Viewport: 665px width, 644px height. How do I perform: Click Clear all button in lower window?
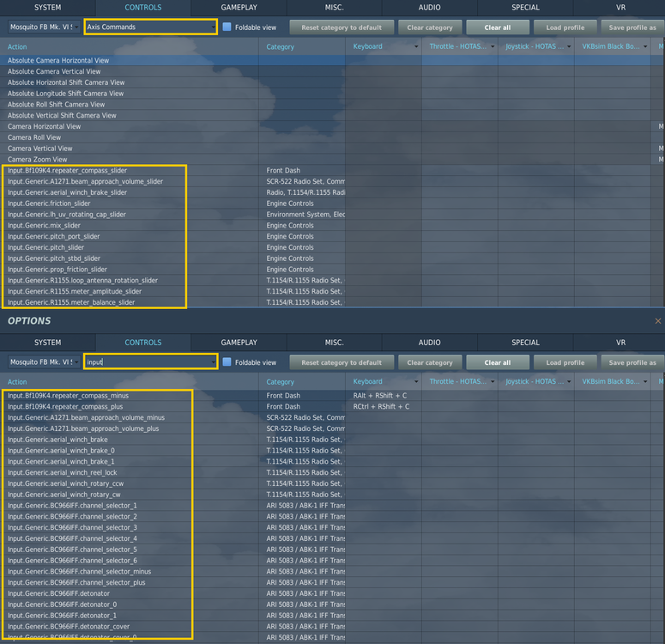coord(498,362)
